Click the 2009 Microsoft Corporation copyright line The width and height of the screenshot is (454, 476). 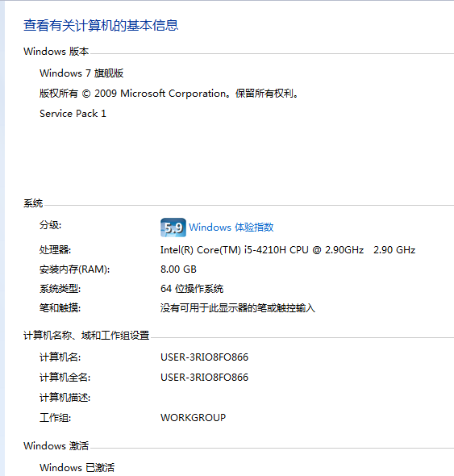(169, 94)
